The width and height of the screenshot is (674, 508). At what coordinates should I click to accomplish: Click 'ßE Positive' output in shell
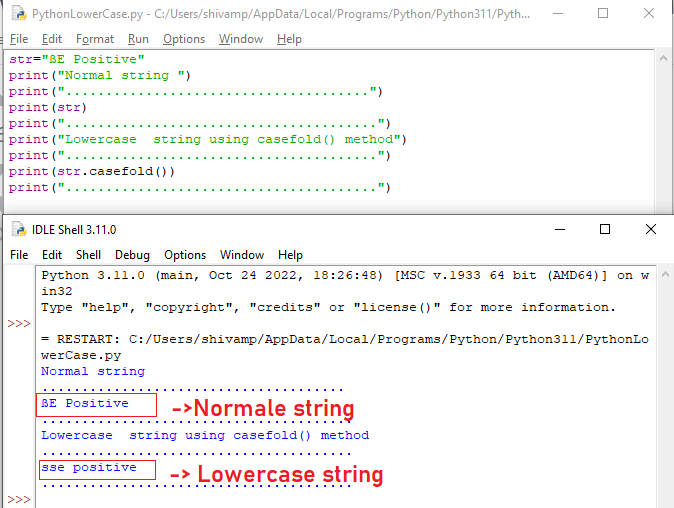tap(85, 403)
